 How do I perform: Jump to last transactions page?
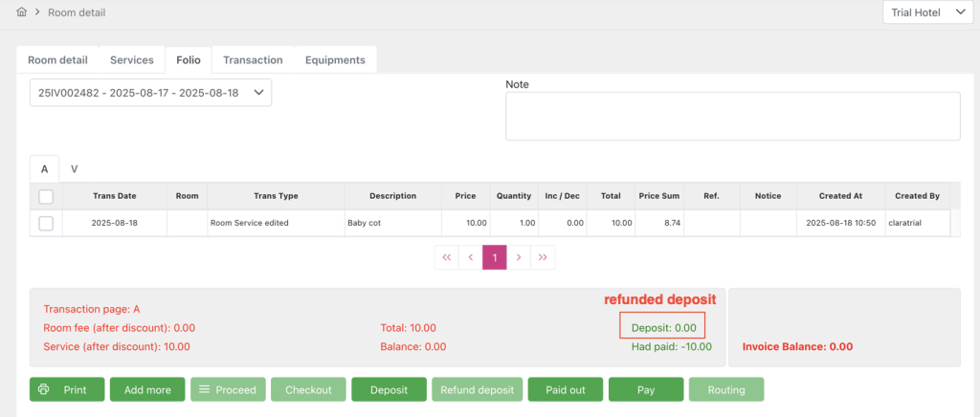[x=543, y=257]
